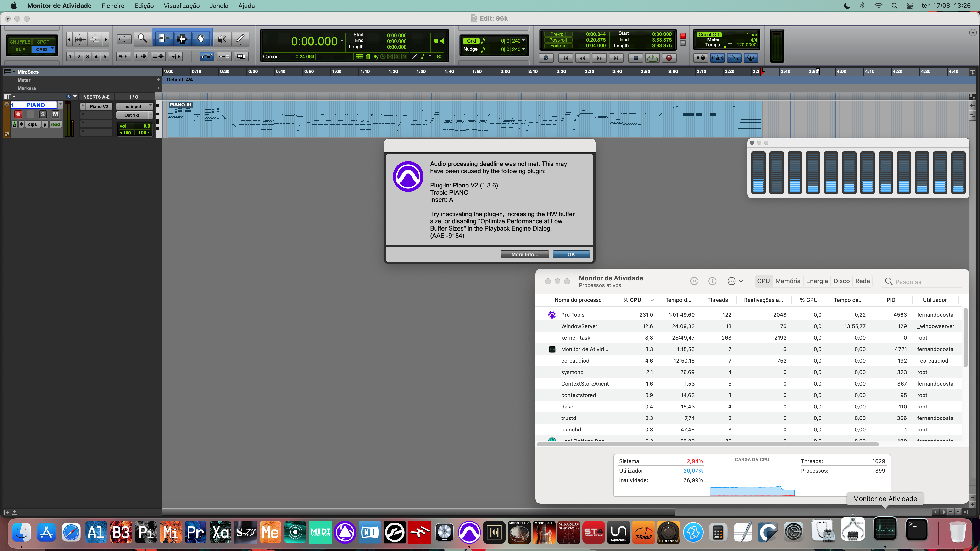The width and height of the screenshot is (980, 551).
Task: Click the Count Off button
Action: [709, 35]
